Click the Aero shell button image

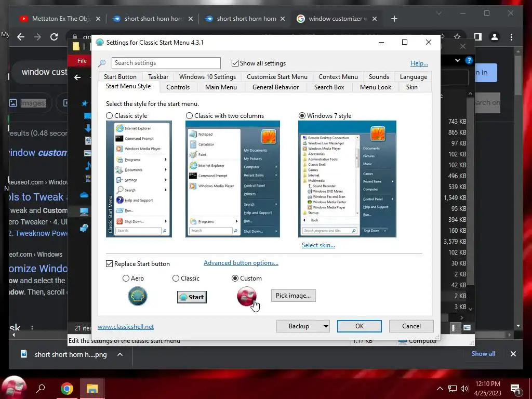coord(137,296)
